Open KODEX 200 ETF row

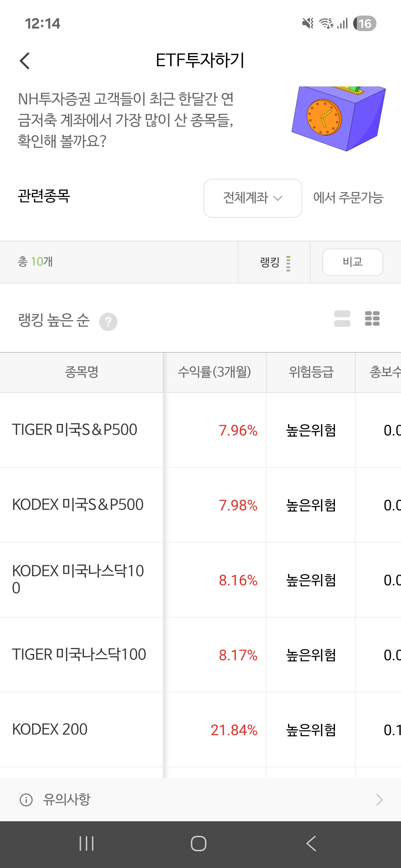click(200, 730)
